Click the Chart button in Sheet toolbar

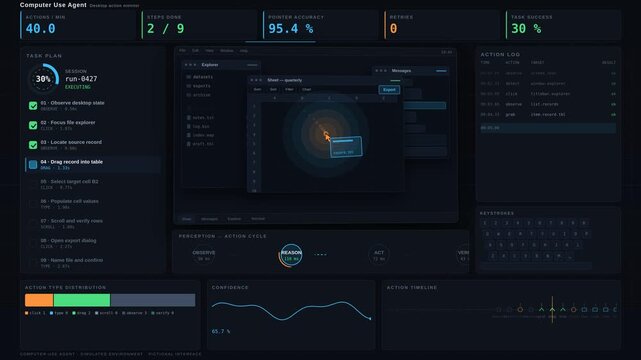[306, 89]
